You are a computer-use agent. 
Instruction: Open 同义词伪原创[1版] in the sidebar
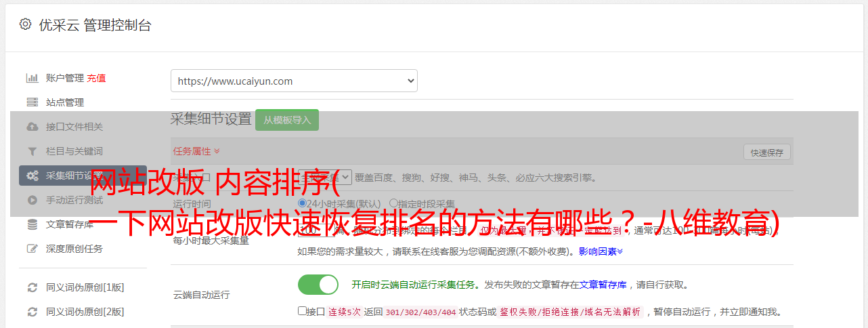point(85,287)
